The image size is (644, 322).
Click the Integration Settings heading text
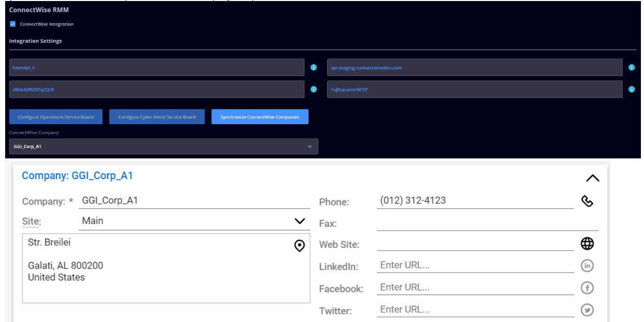35,41
